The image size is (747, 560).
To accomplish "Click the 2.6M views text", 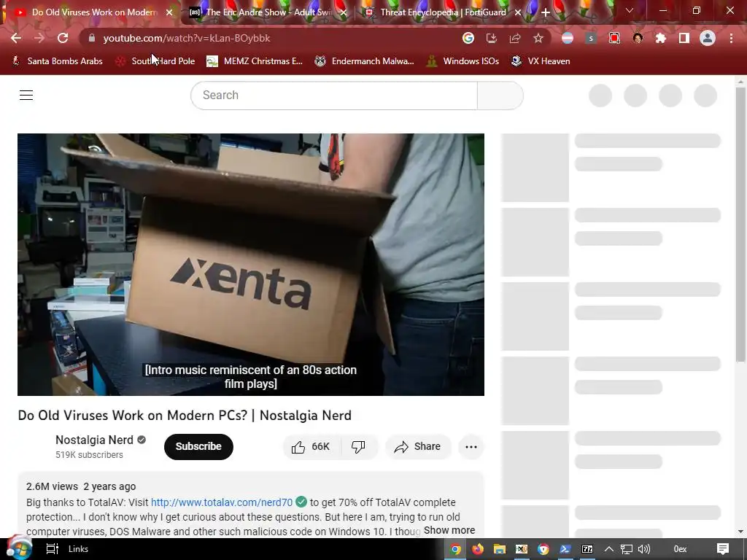I will coord(52,486).
